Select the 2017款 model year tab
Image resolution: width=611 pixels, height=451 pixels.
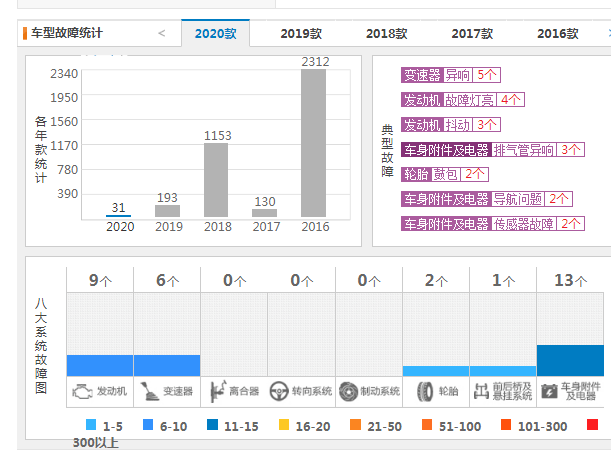pos(472,33)
